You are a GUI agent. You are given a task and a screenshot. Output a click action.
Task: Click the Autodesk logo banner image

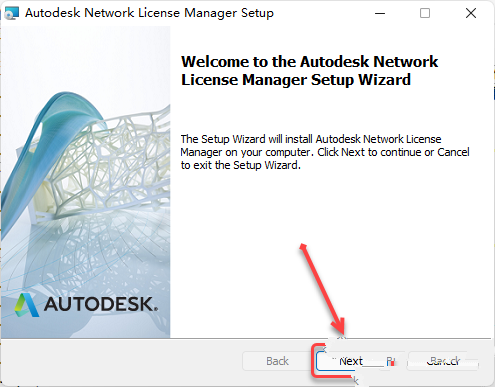tap(86, 182)
